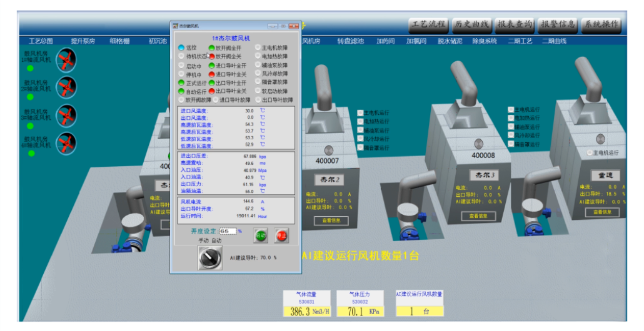The image size is (644, 331).
Task: Open the 转盘滤池 menu item
Action: tap(350, 41)
